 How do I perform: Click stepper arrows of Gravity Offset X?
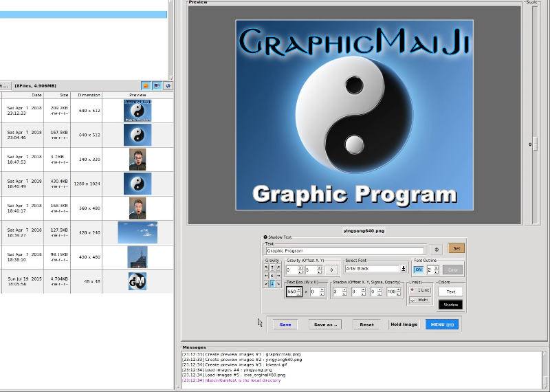coord(300,270)
